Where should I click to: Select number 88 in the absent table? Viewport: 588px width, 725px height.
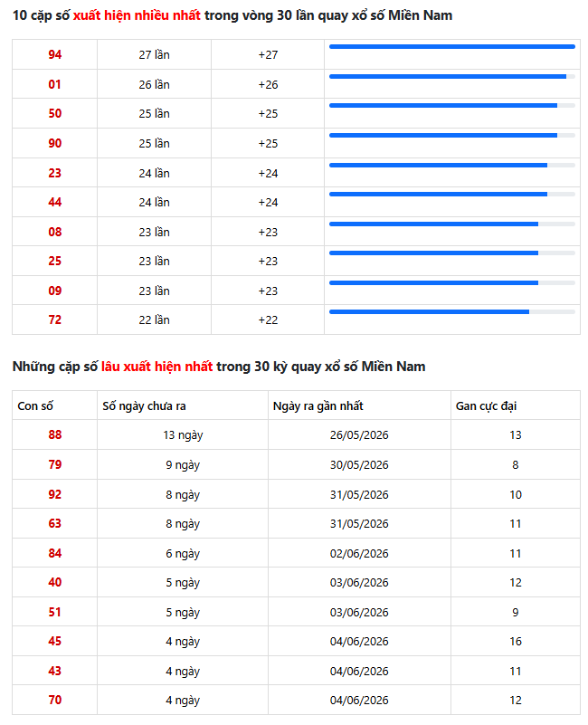(x=54, y=434)
